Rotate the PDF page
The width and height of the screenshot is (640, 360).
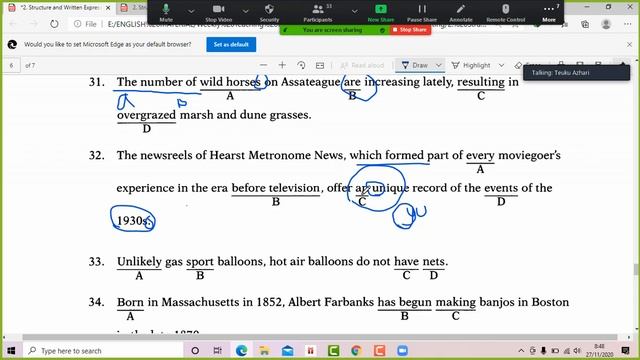[301, 65]
